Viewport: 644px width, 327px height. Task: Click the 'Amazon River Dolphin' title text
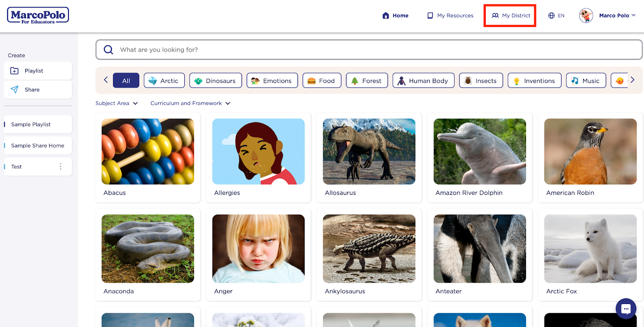pos(469,193)
